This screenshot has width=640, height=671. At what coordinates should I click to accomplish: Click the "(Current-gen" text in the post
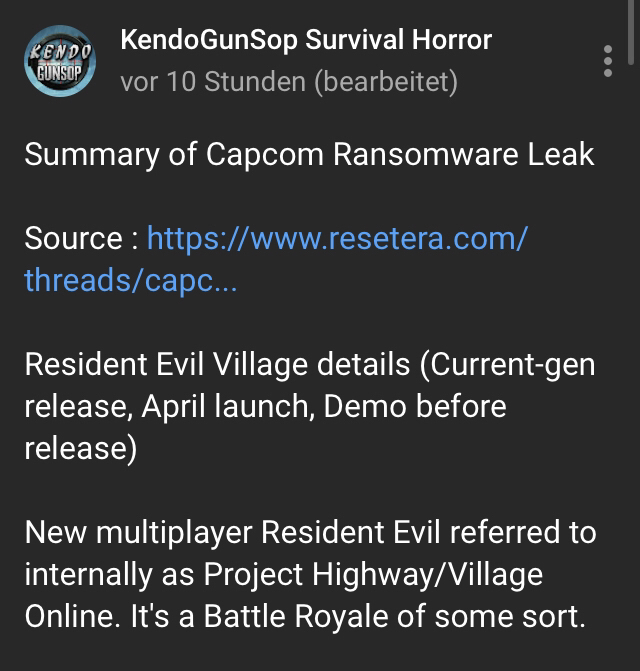pyautogui.click(x=507, y=365)
